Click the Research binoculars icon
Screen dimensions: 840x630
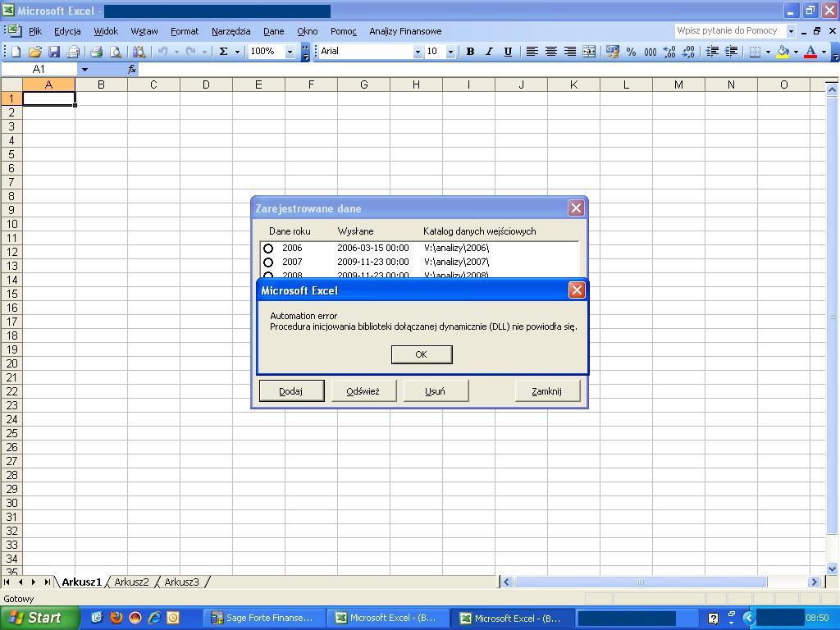tap(139, 52)
